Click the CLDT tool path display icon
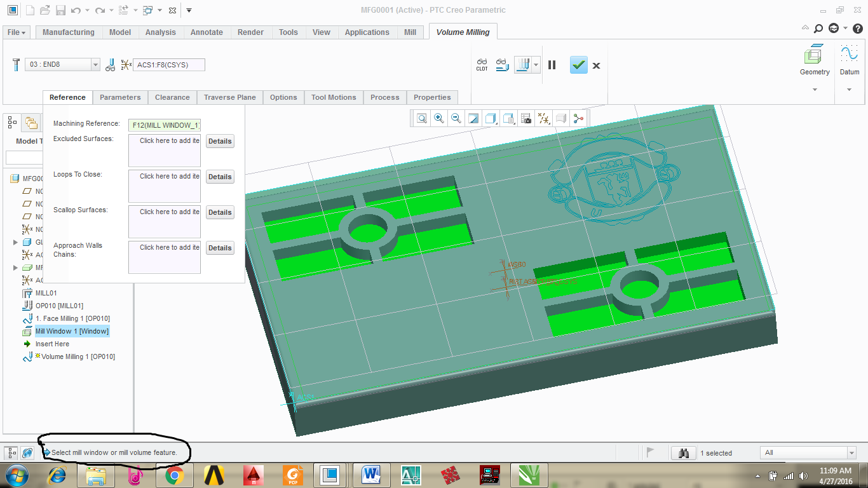The image size is (868, 488). pos(482,65)
